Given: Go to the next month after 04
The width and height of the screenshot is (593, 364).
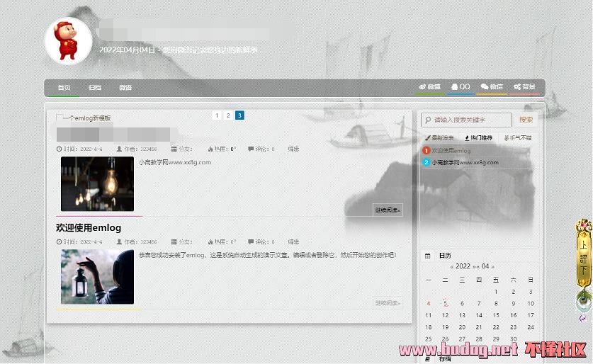Looking at the screenshot, I should tap(492, 267).
